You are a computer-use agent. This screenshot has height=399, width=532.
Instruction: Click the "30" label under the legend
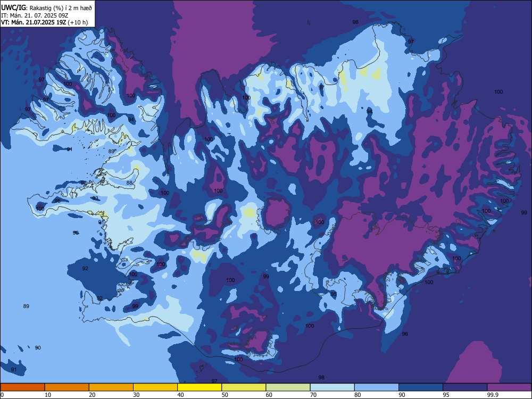pos(136,395)
